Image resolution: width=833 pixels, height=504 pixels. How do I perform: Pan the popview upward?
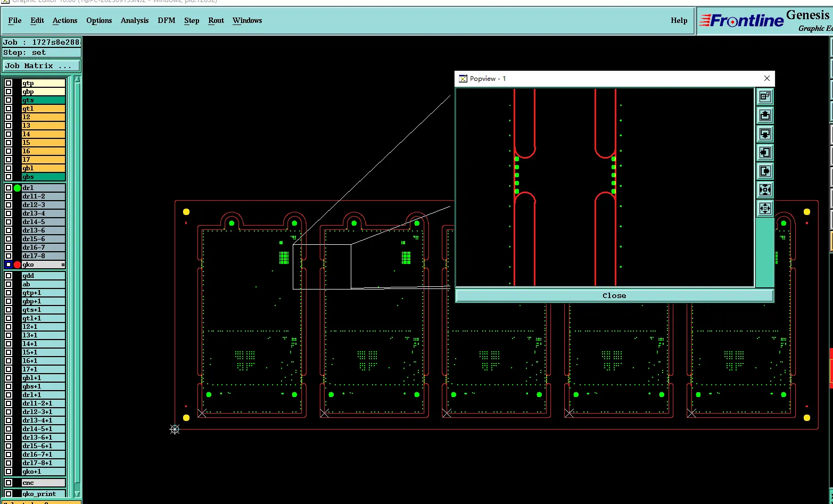point(765,115)
